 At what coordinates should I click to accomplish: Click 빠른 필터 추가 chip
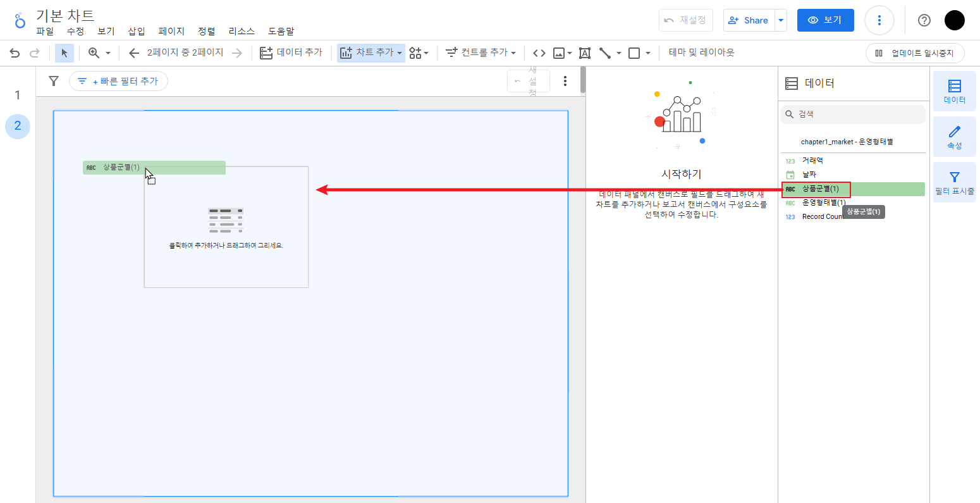pyautogui.click(x=118, y=81)
